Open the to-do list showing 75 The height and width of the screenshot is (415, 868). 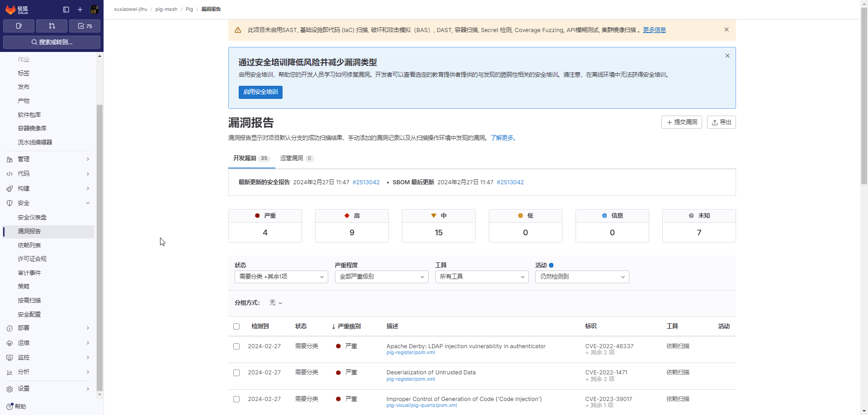coord(85,26)
